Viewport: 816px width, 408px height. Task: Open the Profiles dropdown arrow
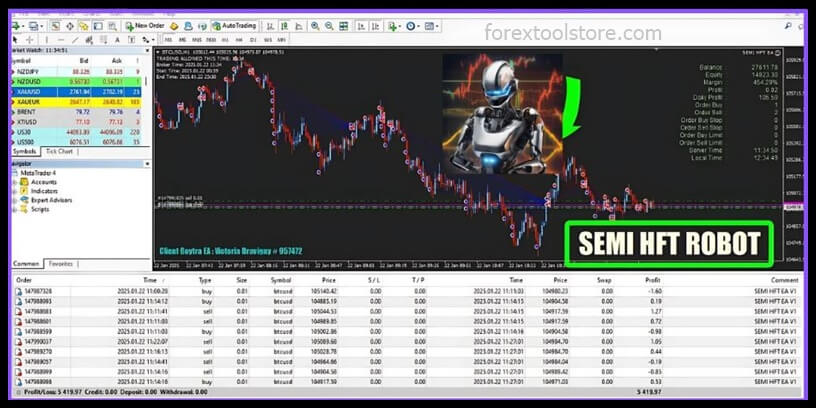click(42, 26)
